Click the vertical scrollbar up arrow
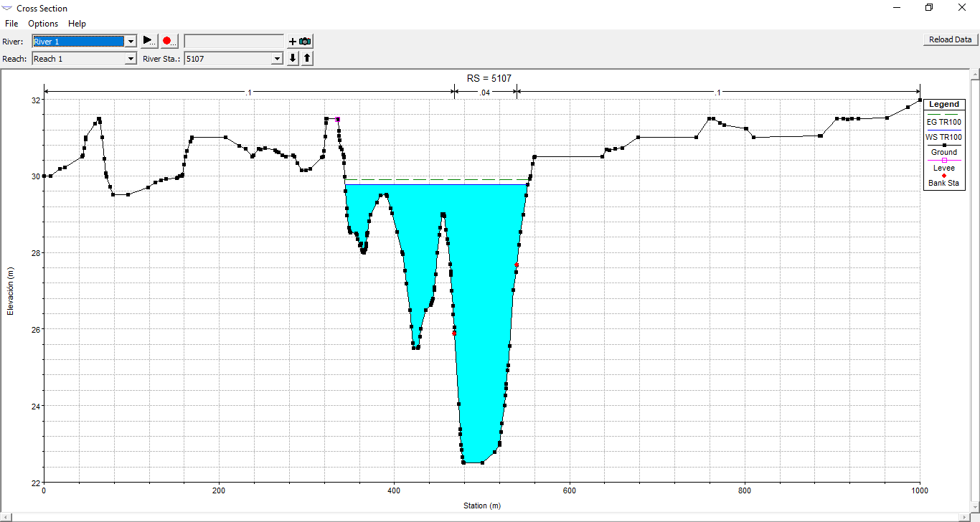980x522 pixels. (x=974, y=75)
